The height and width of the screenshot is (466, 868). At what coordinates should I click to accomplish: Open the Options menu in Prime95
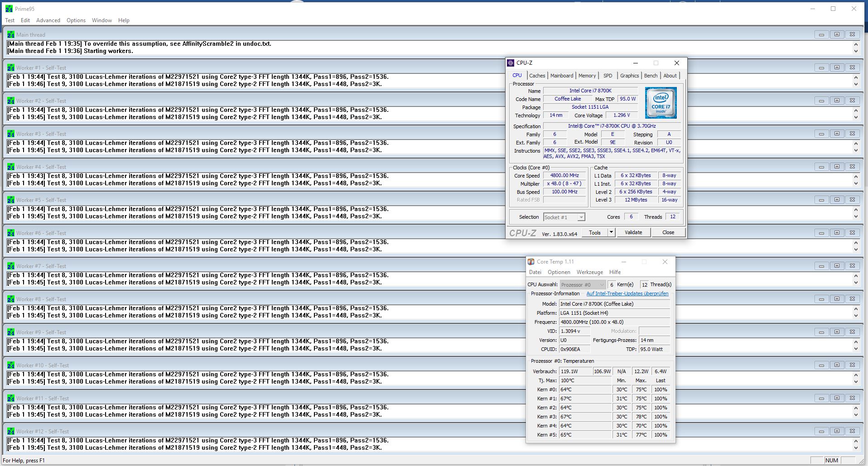coord(76,20)
